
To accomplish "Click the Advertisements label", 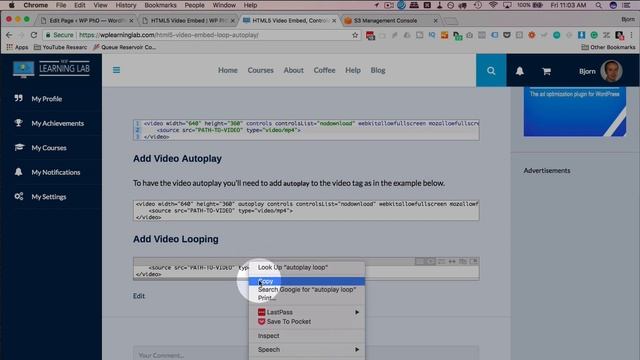I will point(547,171).
